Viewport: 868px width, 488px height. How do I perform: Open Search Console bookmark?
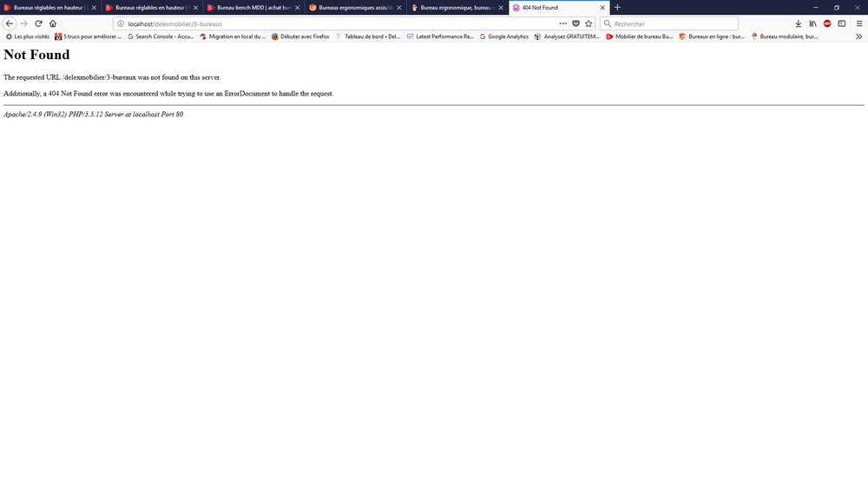click(161, 36)
